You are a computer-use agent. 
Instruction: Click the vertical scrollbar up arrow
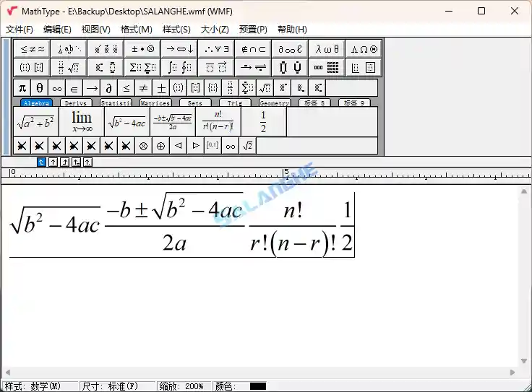point(524,191)
